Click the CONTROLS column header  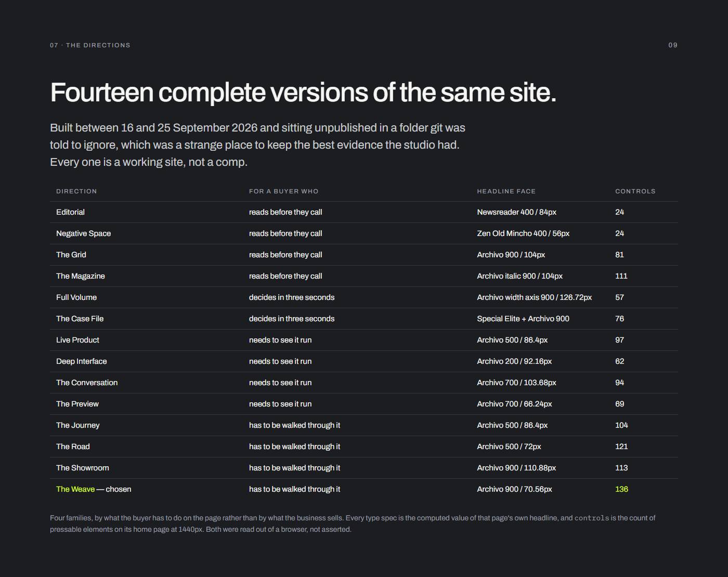[x=635, y=191]
